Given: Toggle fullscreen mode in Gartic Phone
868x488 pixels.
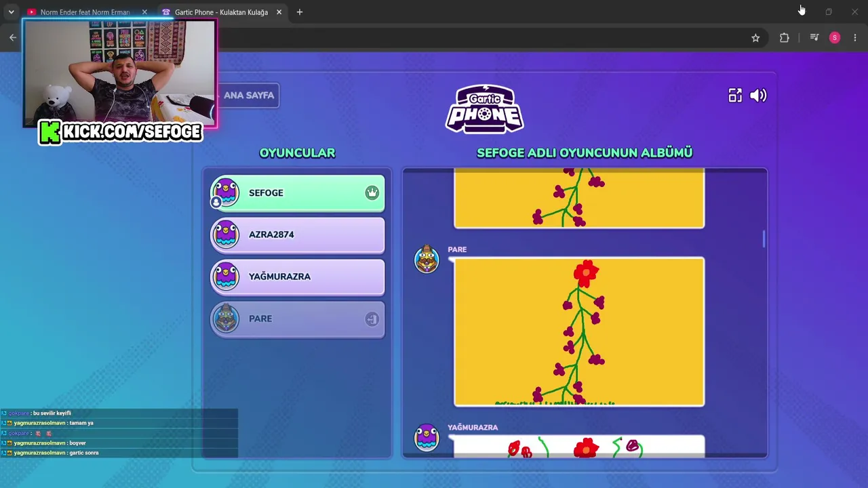Looking at the screenshot, I should [x=735, y=96].
